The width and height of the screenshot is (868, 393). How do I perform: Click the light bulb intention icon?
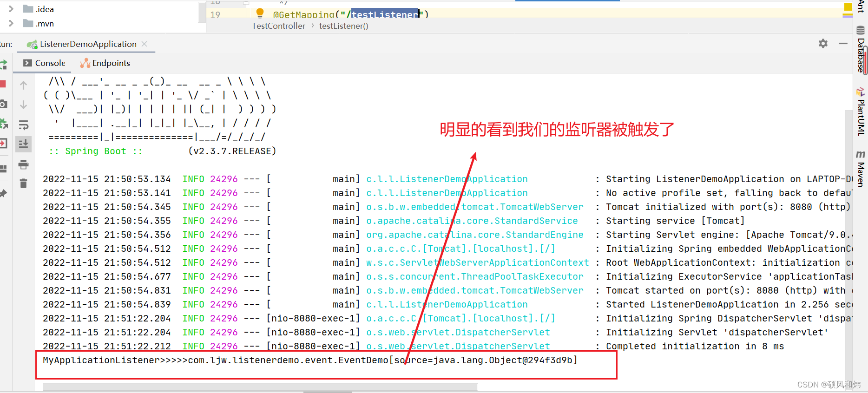tap(260, 13)
